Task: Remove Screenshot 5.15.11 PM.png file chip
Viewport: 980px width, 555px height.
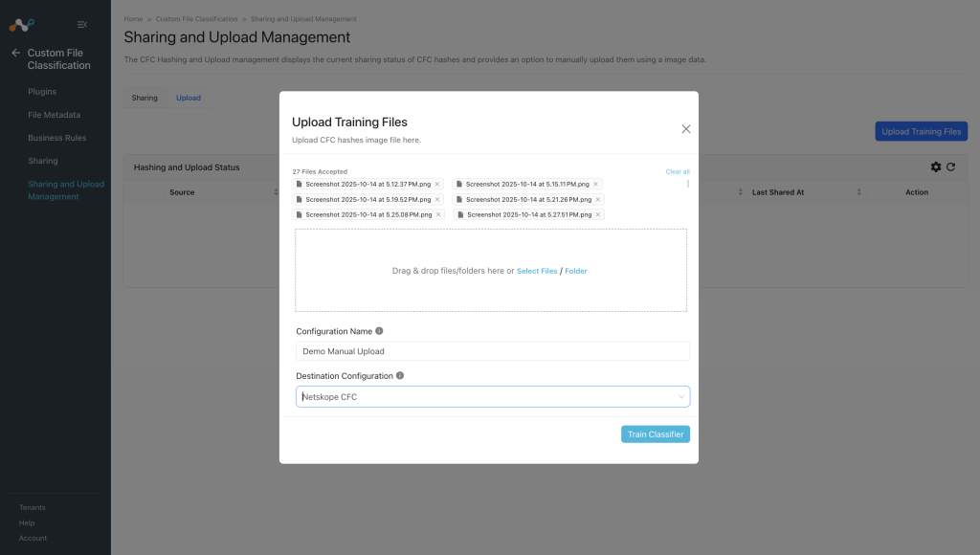Action: click(x=595, y=185)
